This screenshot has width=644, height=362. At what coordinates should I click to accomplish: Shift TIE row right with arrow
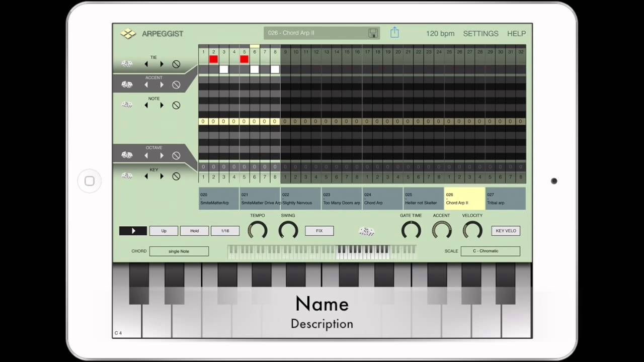point(162,64)
